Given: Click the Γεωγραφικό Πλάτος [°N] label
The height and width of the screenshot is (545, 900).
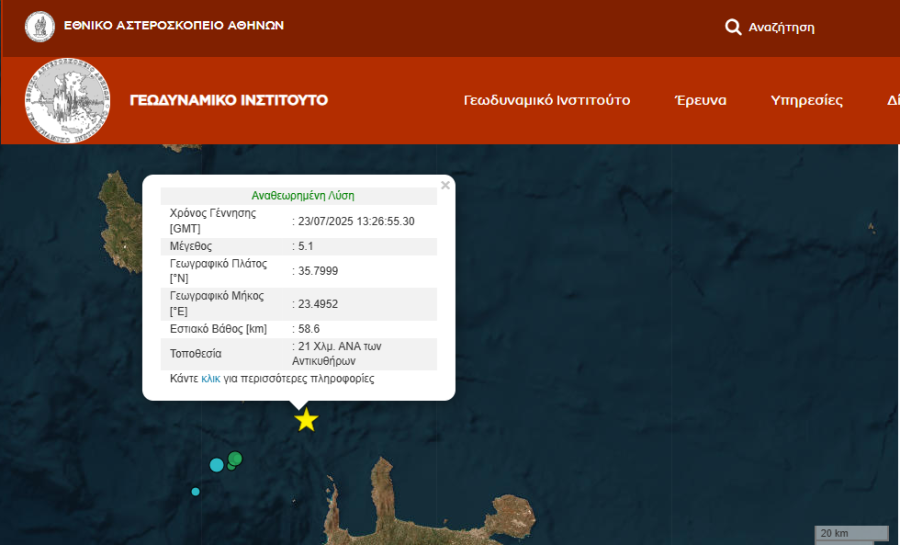Looking at the screenshot, I should pos(218,271).
